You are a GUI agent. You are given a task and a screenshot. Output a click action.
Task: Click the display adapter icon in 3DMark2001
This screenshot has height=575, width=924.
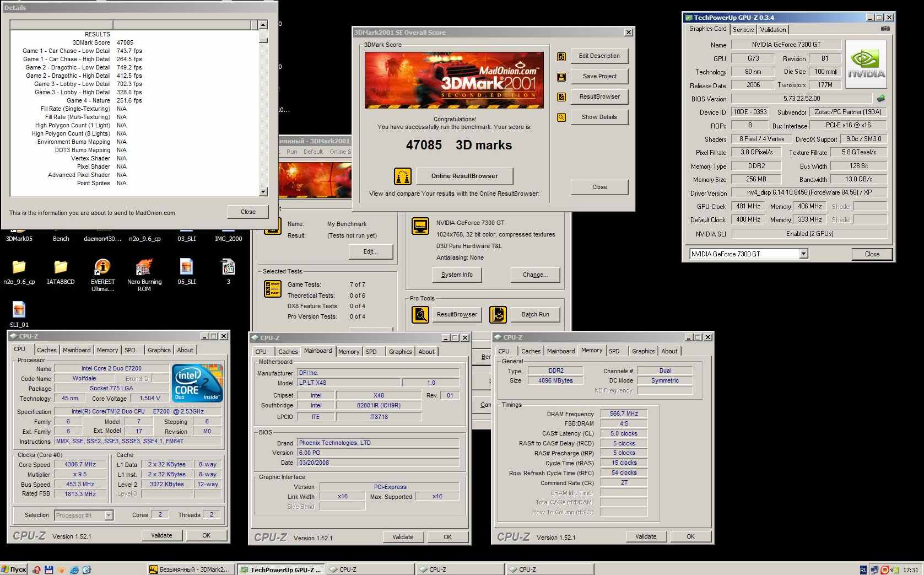tap(420, 226)
